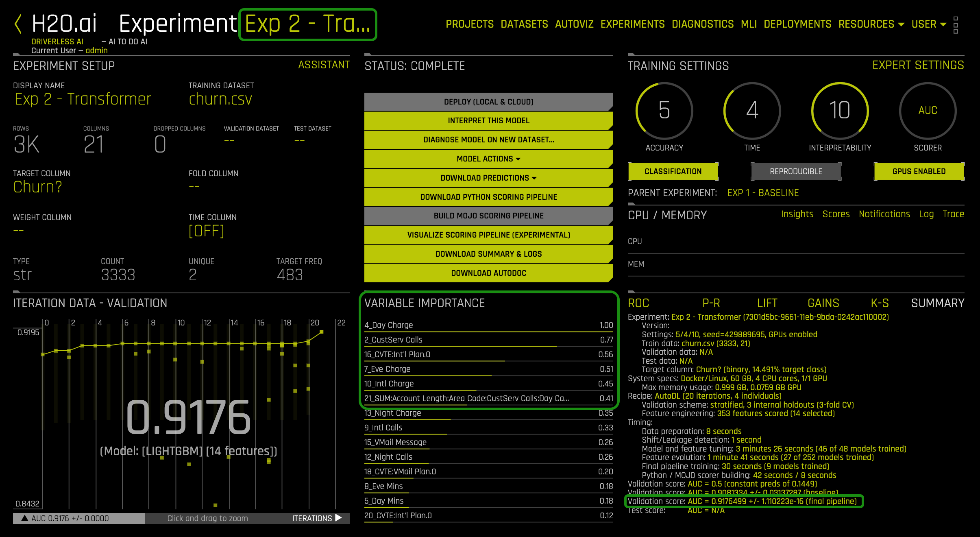
Task: Open the Insights view
Action: coord(797,214)
